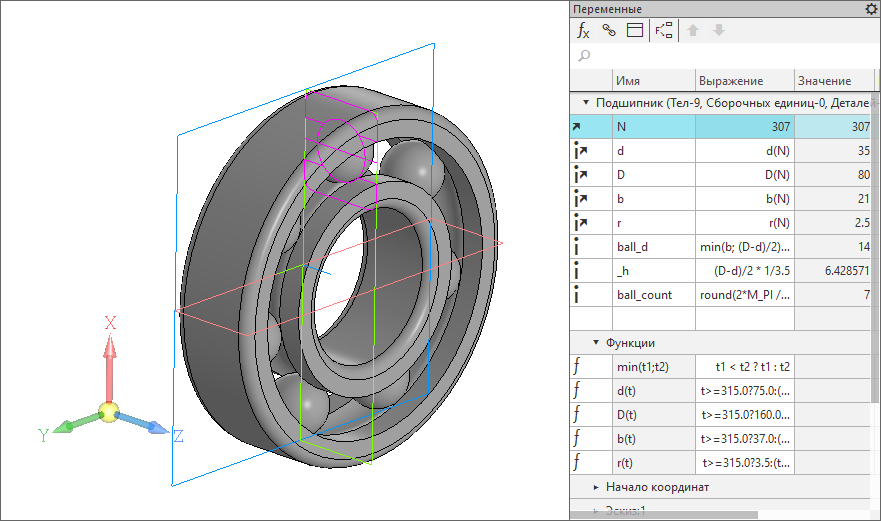Collapse the Подшипник variables group

[585, 103]
